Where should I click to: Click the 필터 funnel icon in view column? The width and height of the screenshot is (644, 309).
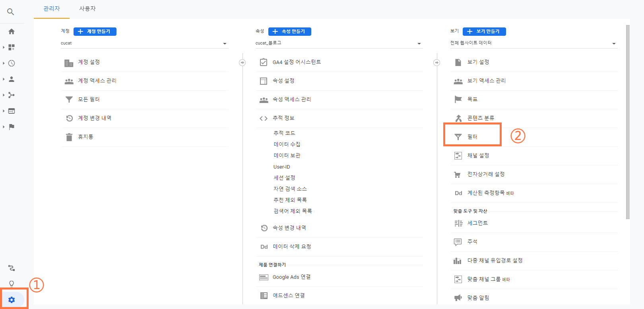pos(458,137)
